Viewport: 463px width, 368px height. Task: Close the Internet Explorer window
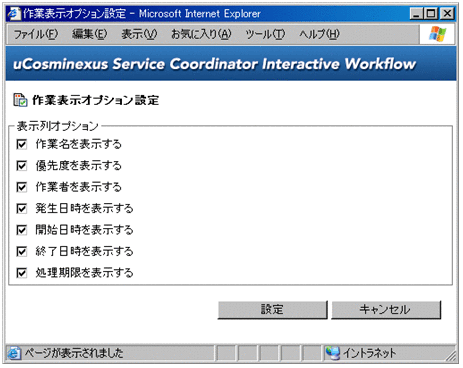click(x=447, y=14)
